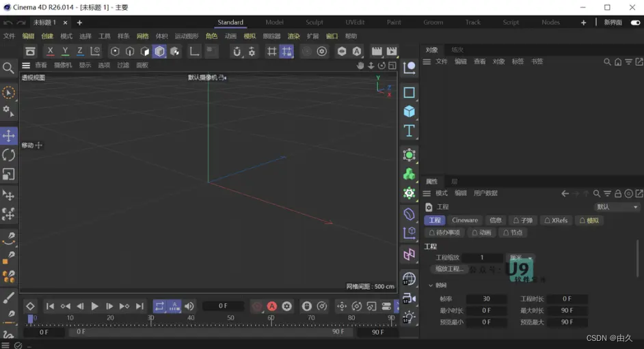Select the Scale tool

(9, 174)
